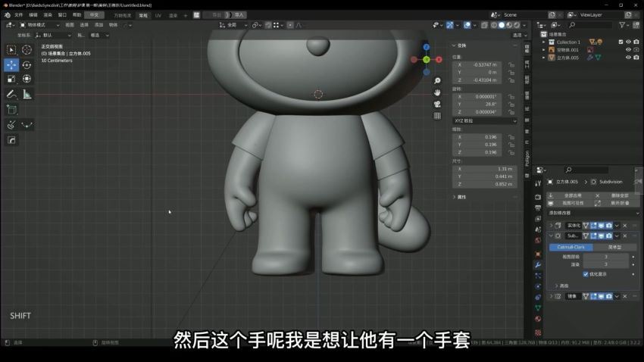Toggle location X lock icon
Image resolution: width=644 pixels, height=362 pixels.
[x=511, y=65]
